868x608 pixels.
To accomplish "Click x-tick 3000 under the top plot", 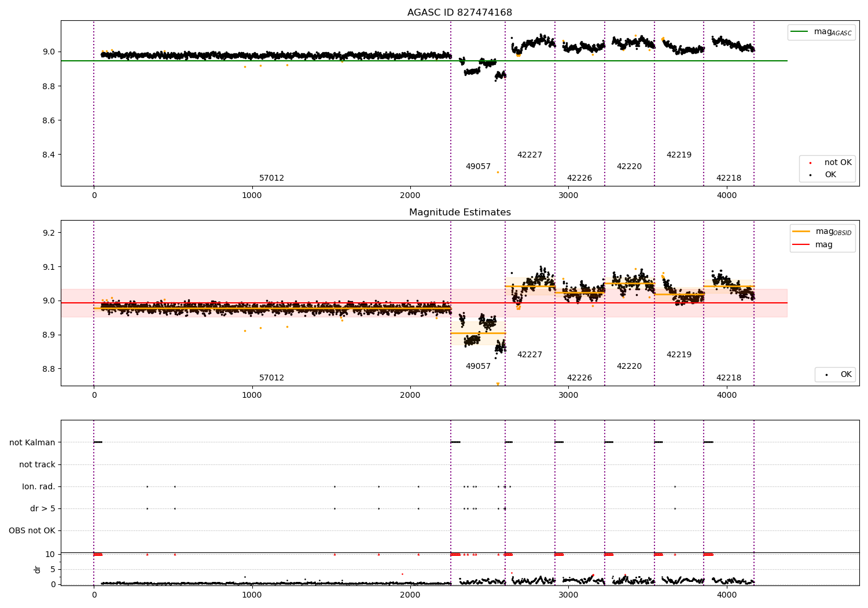I will pos(568,196).
